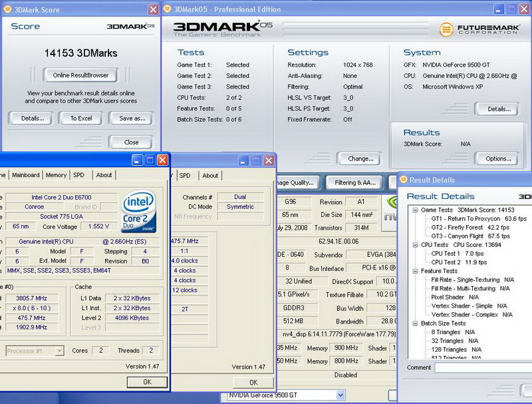Select CPU Test 1 result row
The image size is (532, 404).
(458, 254)
